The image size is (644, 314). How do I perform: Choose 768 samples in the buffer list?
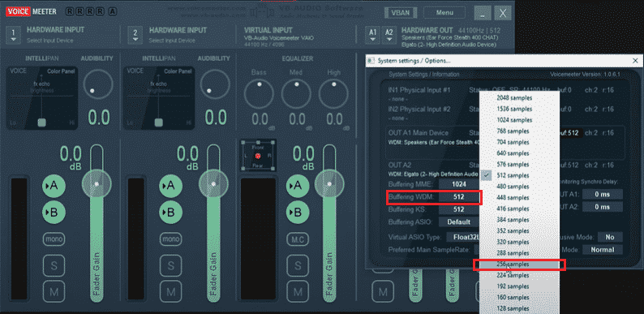tap(520, 131)
